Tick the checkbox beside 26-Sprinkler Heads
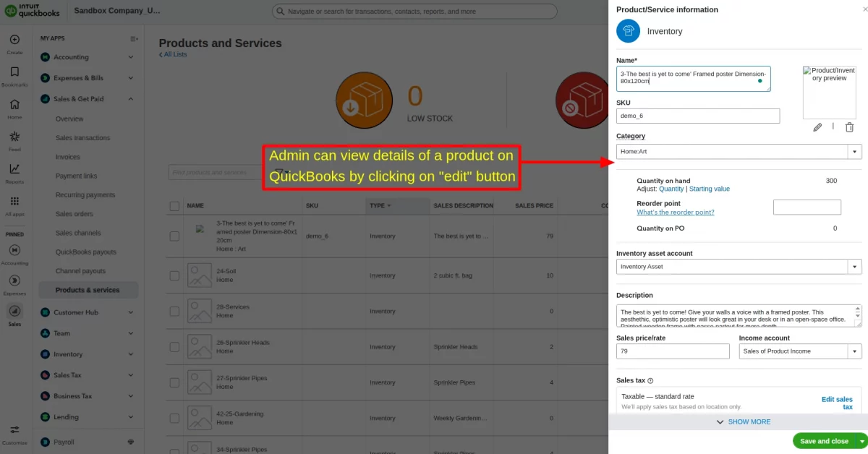Screen dimensions: 868x454 pos(174,346)
